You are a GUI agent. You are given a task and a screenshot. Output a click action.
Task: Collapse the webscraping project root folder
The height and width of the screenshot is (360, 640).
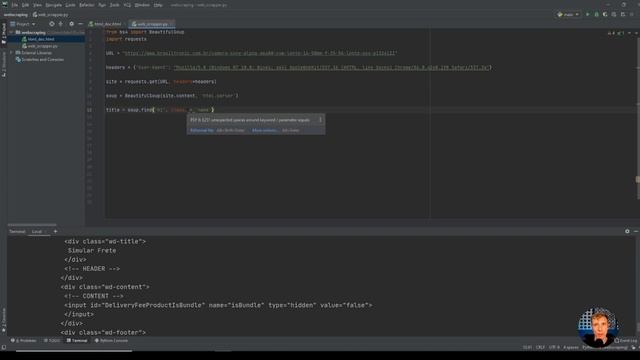click(x=12, y=32)
